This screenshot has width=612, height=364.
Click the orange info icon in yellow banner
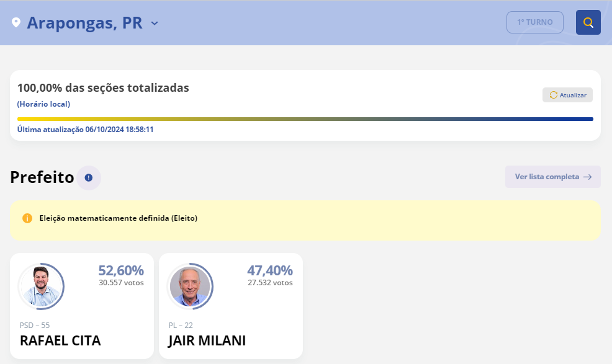pos(27,218)
